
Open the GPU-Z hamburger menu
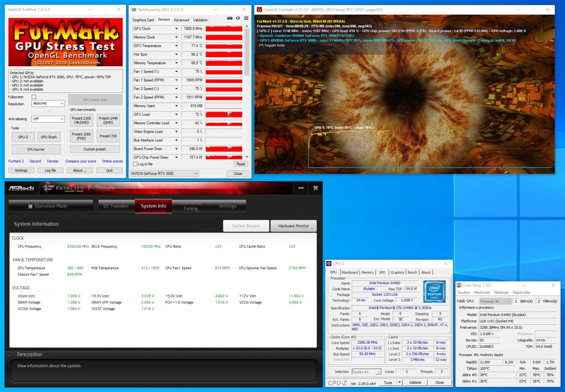246,18
